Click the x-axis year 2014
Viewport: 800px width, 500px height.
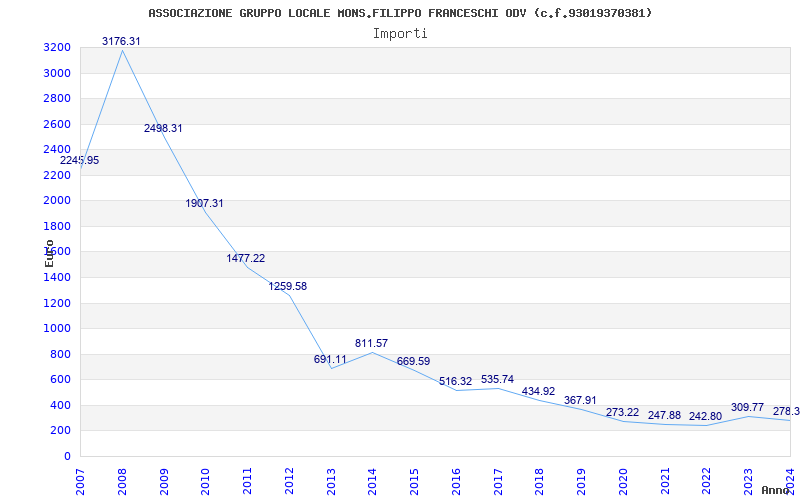click(x=372, y=481)
